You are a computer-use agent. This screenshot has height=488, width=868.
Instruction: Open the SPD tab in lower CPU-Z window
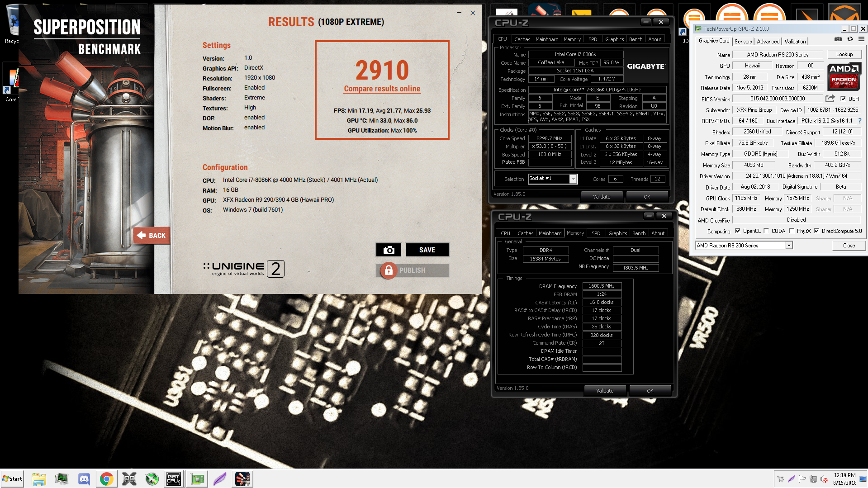596,233
